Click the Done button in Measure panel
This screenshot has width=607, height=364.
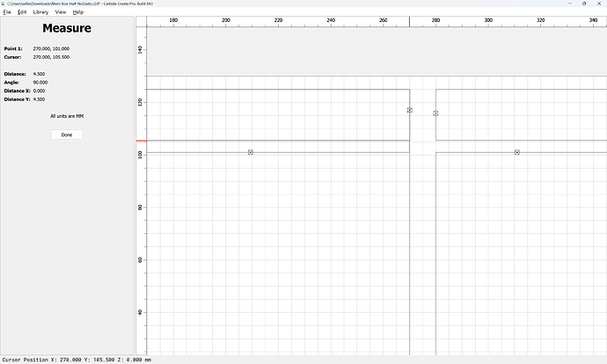[x=67, y=135]
